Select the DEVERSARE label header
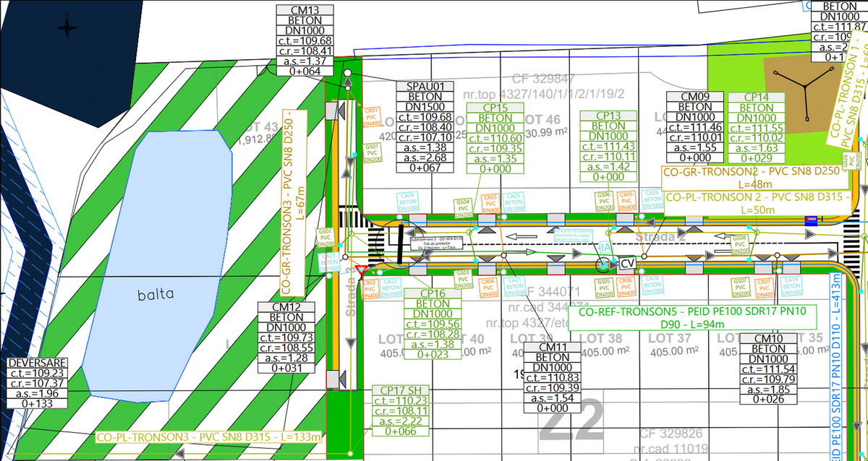Image resolution: width=868 pixels, height=461 pixels. click(x=38, y=363)
